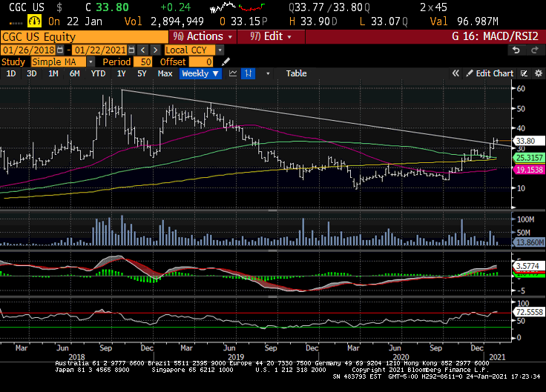Expand the Local CCY currency dropdown
This screenshot has width=546, height=392.
point(220,50)
